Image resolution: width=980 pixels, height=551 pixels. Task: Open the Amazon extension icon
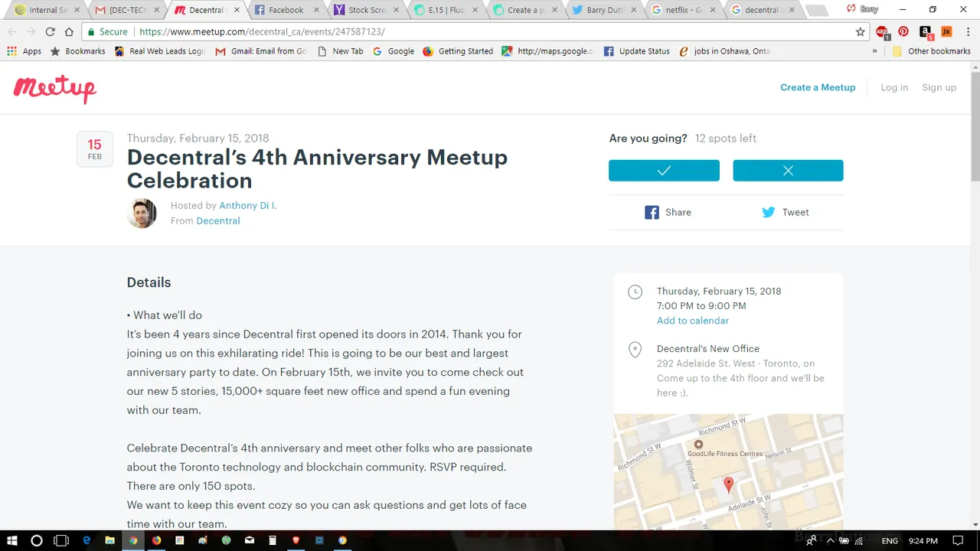pyautogui.click(x=926, y=32)
